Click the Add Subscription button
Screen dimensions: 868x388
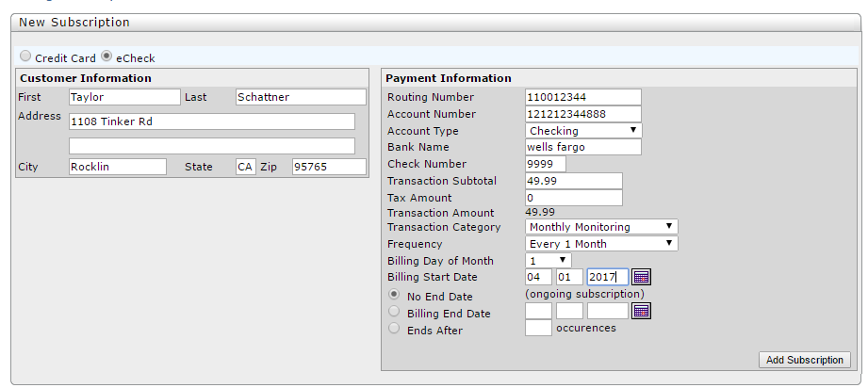pyautogui.click(x=804, y=360)
